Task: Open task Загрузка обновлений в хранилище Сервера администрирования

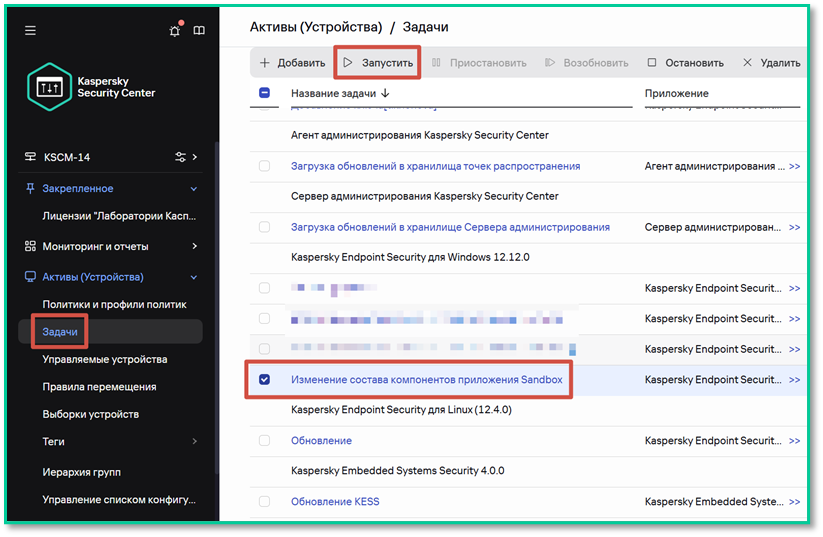Action: coord(450,227)
